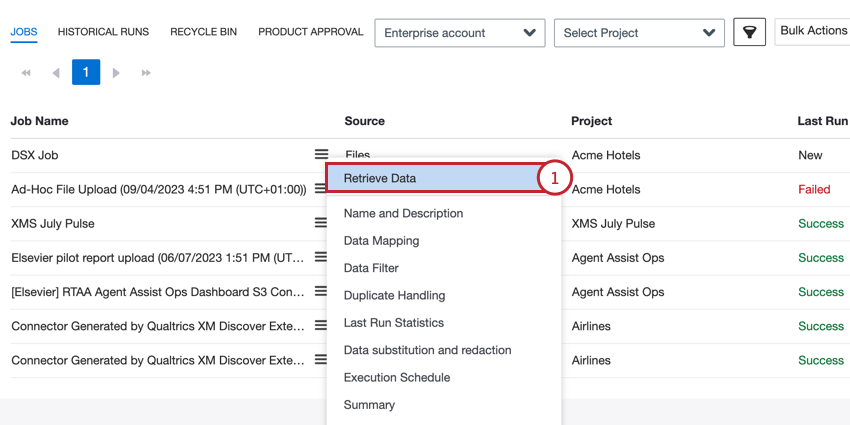This screenshot has width=850, height=425.
Task: Go to first page of jobs
Action: [x=25, y=73]
